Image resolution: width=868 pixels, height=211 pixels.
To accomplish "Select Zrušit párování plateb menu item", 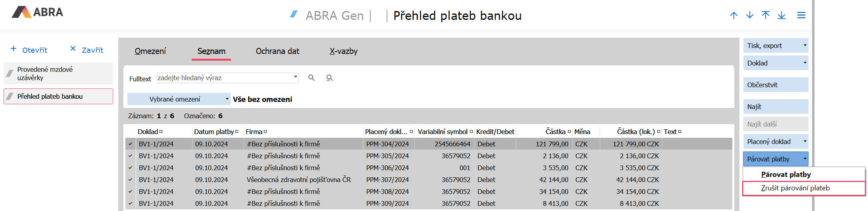I will click(x=795, y=188).
